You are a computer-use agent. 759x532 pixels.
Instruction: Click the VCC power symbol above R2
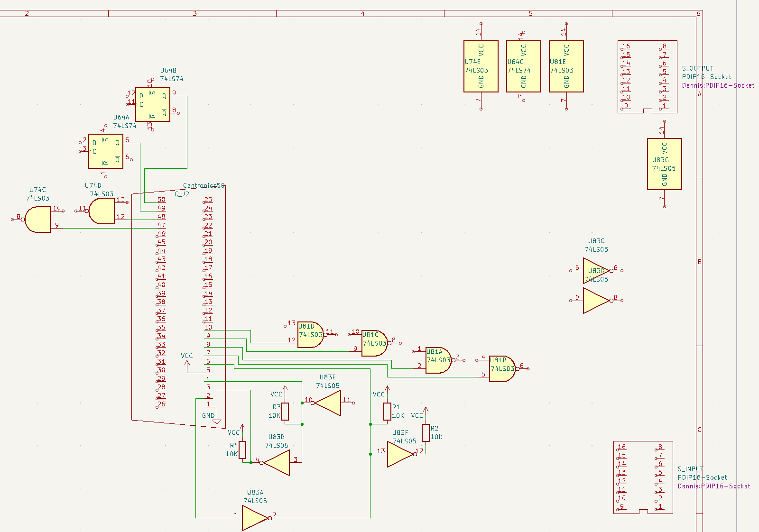tap(426, 411)
